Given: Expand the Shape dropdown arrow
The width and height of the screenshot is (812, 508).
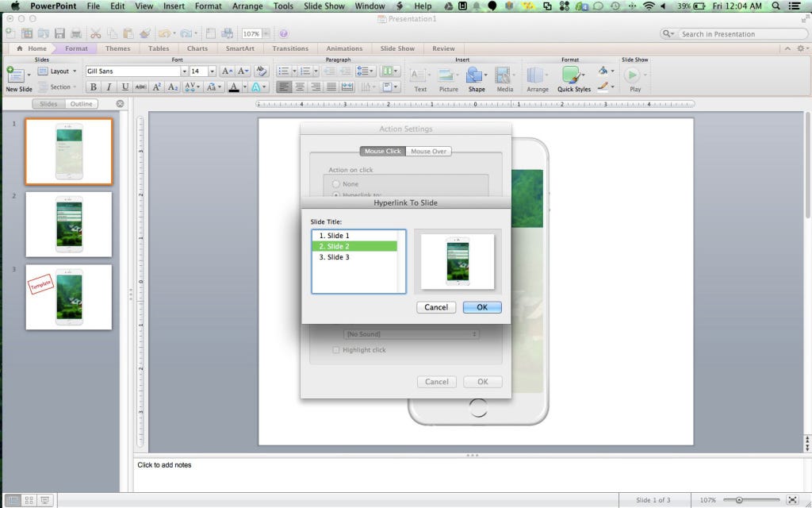Looking at the screenshot, I should coord(485,75).
